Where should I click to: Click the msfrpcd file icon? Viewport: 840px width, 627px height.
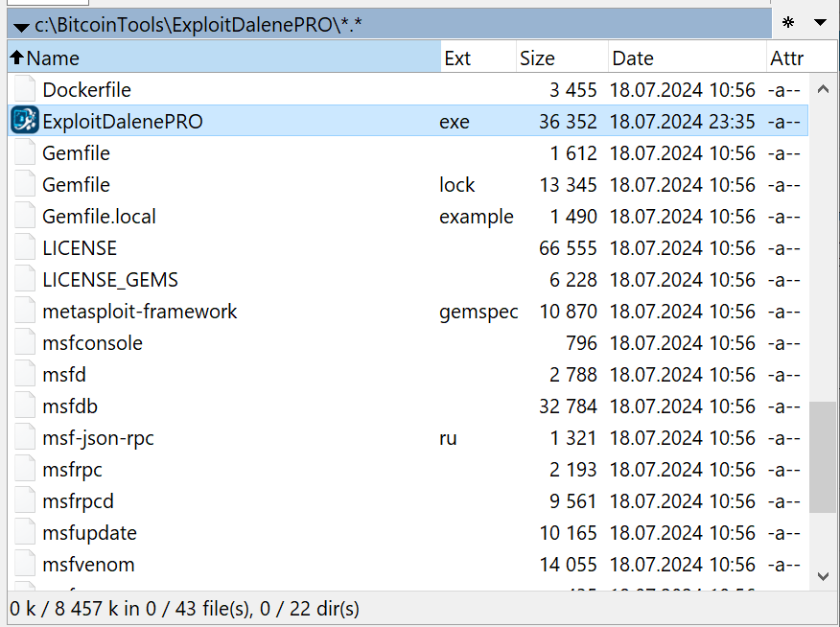25,500
